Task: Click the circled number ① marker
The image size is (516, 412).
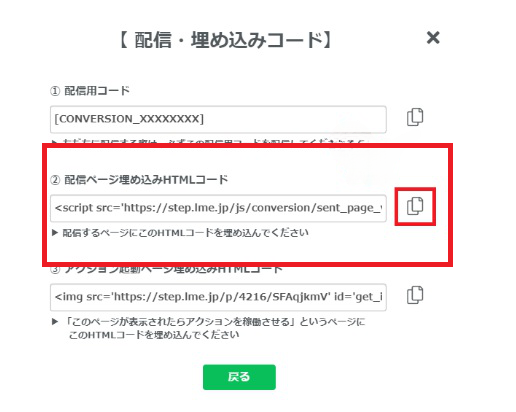Action: click(x=55, y=91)
